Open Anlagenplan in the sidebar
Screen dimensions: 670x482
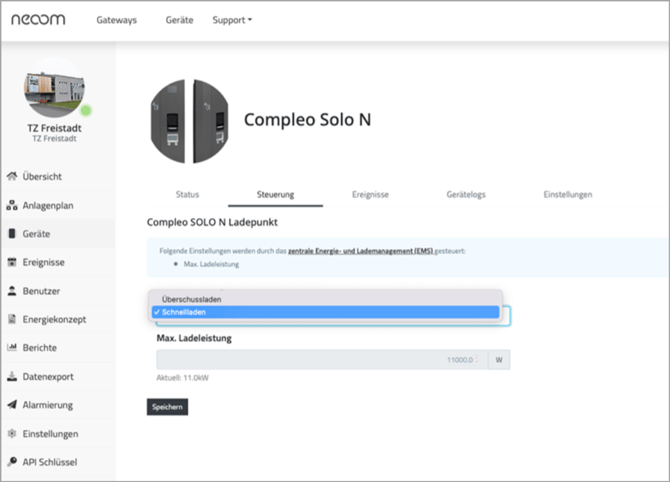[48, 206]
